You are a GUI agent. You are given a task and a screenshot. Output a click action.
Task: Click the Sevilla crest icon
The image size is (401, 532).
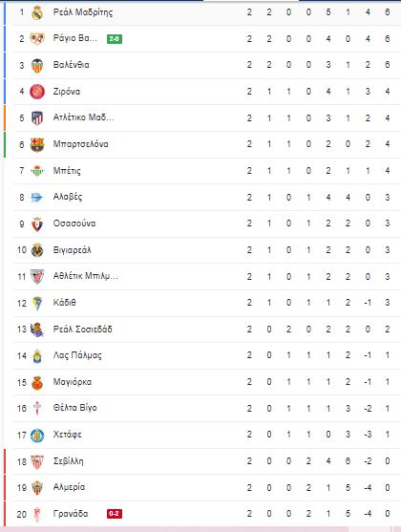click(x=37, y=461)
